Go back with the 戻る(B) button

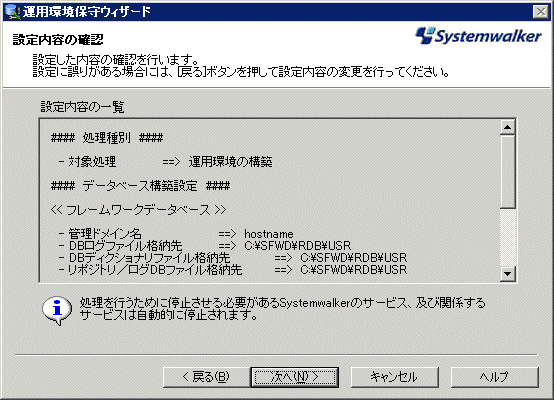coord(206,377)
